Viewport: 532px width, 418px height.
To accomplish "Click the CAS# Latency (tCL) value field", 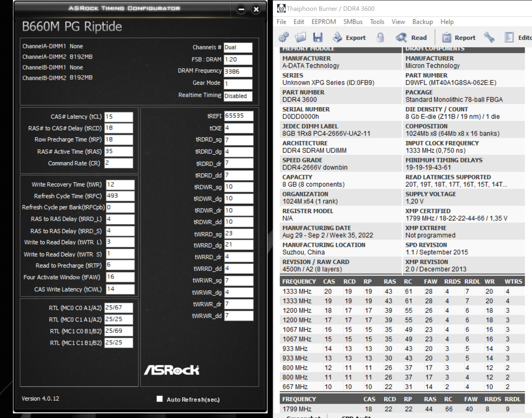I will [x=119, y=117].
